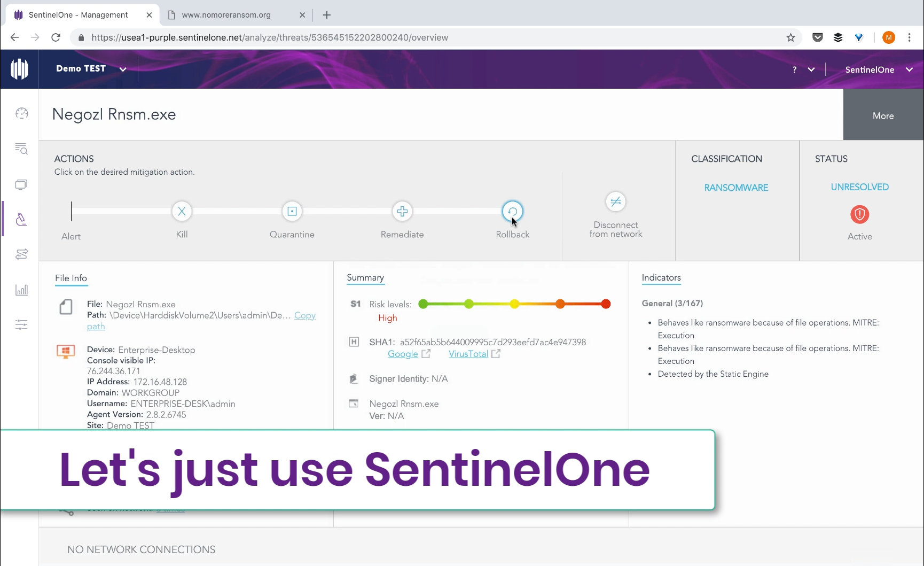924x566 pixels.
Task: Open the VirusTotal link for SHA1
Action: (468, 354)
